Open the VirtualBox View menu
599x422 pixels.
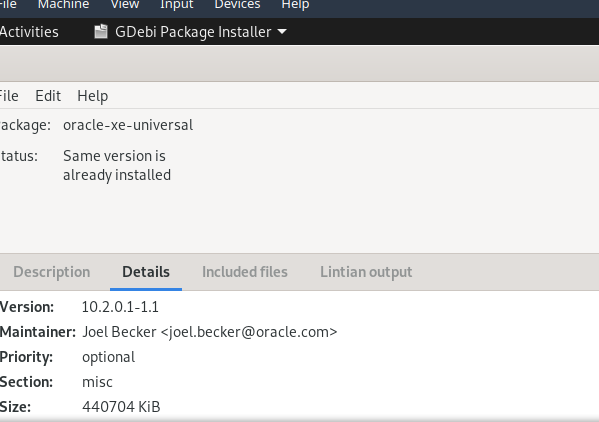[125, 5]
